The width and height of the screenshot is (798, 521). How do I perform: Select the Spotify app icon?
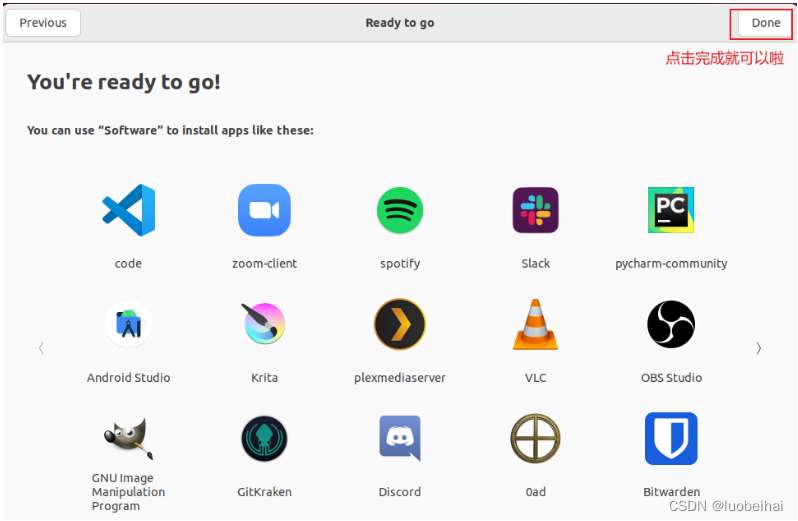pos(400,210)
